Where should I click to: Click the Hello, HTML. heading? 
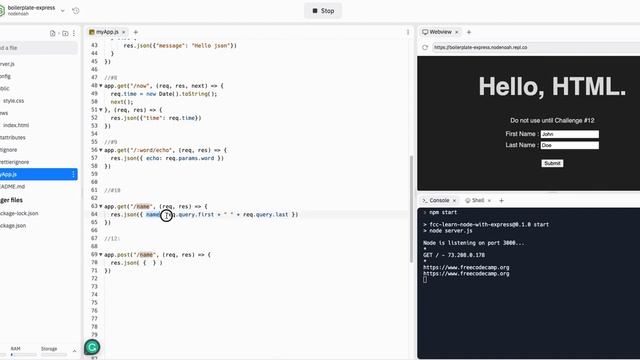click(552, 87)
